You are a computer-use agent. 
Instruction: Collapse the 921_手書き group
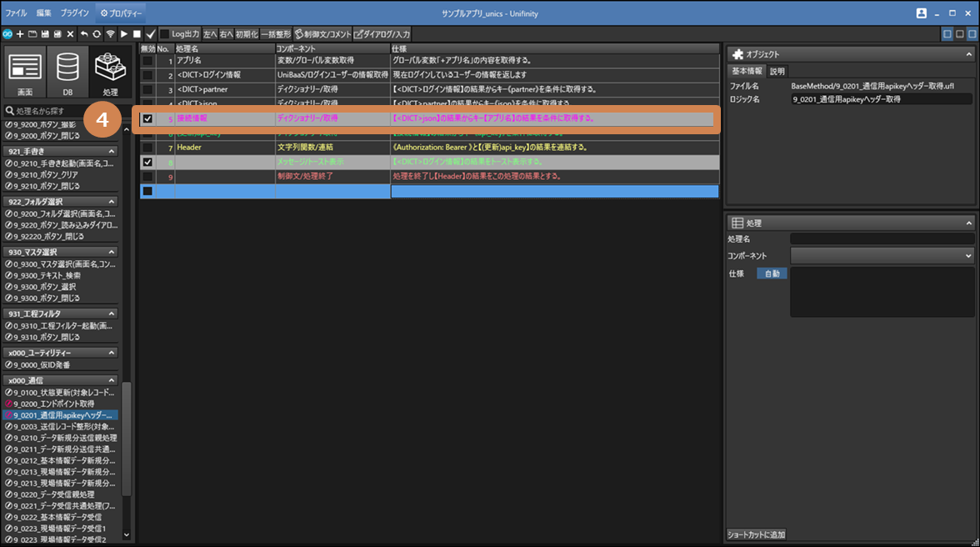pos(111,152)
